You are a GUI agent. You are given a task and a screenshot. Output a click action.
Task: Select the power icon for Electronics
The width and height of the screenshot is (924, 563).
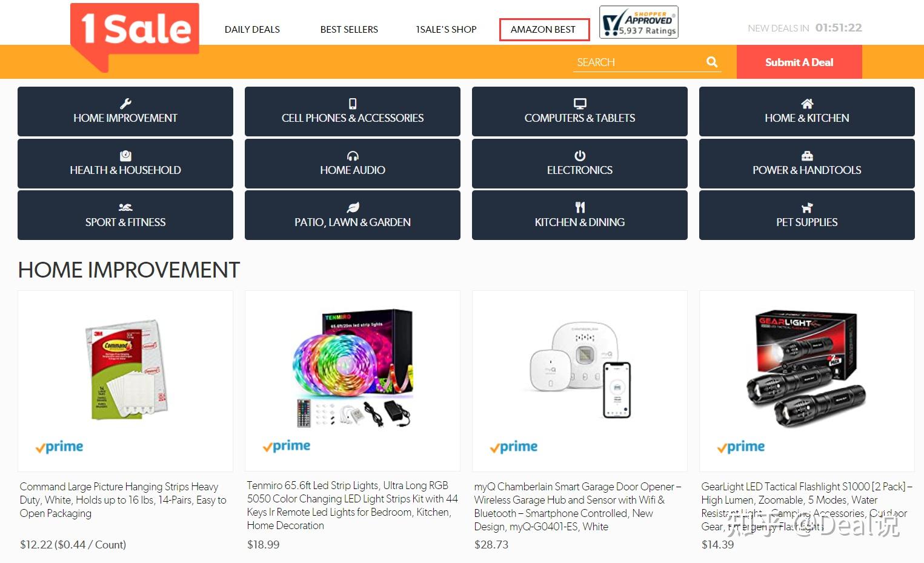pos(580,156)
